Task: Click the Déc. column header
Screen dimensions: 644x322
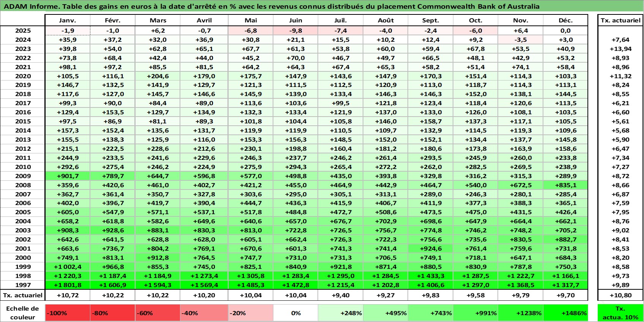Action: pos(565,21)
